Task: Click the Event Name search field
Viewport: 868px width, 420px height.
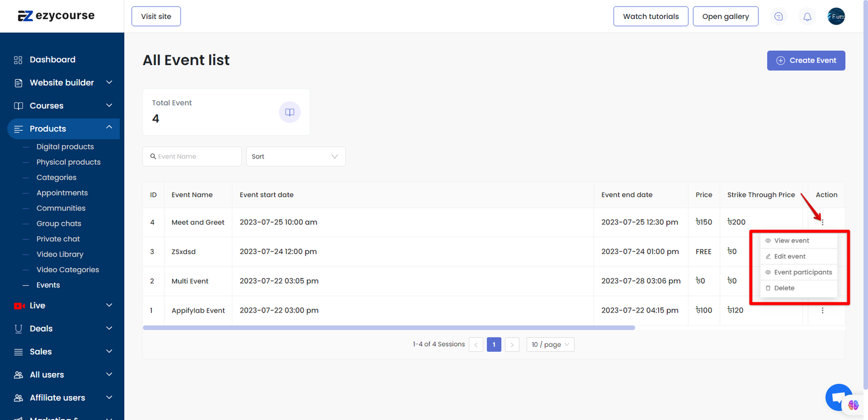Action: tap(193, 156)
